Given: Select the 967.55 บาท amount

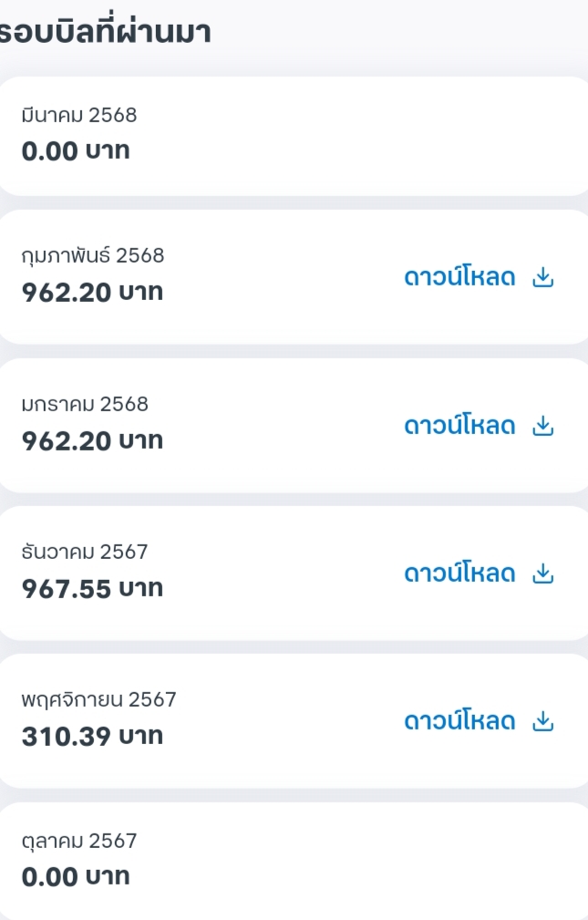Looking at the screenshot, I should tap(92, 588).
